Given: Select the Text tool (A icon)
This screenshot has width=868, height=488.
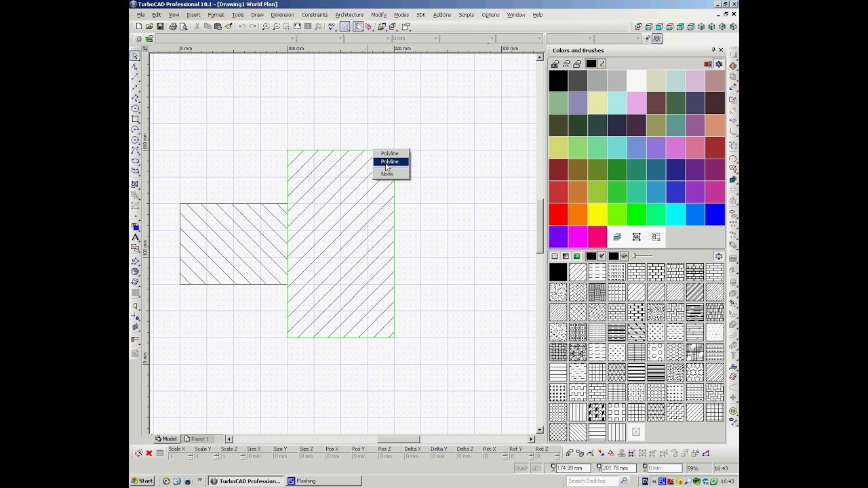Looking at the screenshot, I should pos(135,238).
